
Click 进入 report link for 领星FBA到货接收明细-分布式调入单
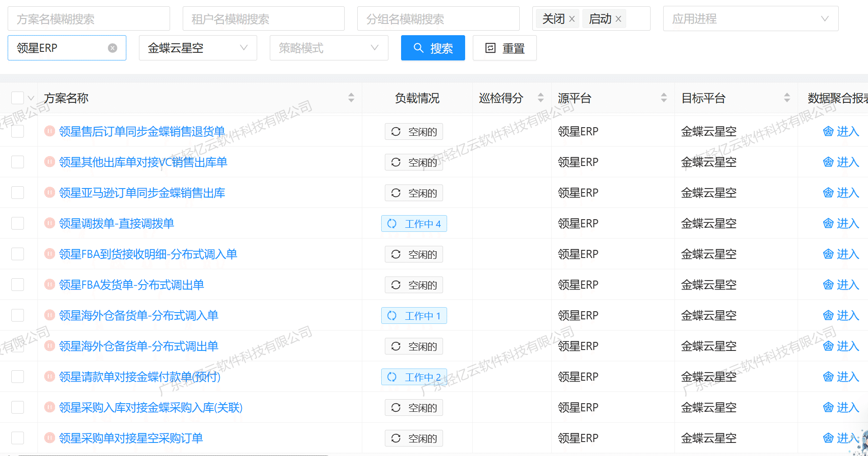point(841,254)
